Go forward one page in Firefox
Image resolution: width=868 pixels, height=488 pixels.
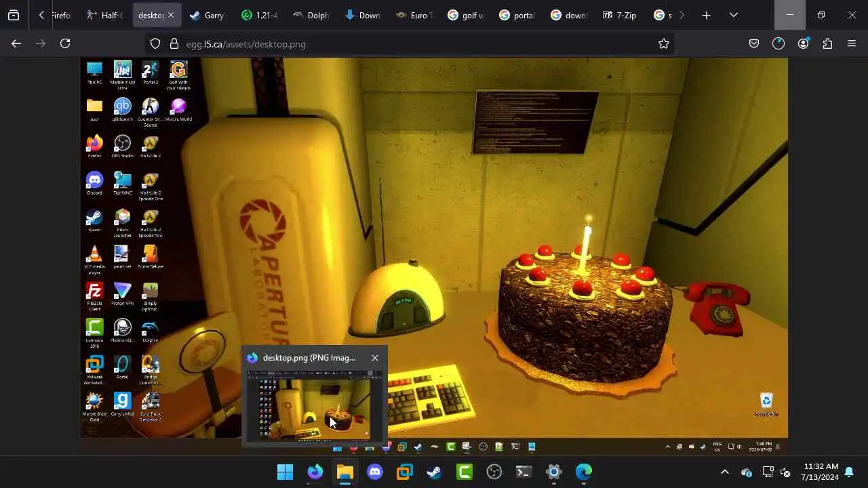[x=41, y=43]
